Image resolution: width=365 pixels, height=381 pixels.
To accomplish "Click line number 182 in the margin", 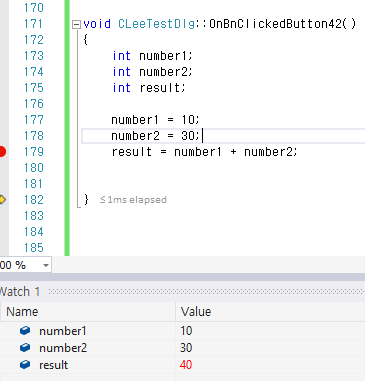I will (34, 200).
